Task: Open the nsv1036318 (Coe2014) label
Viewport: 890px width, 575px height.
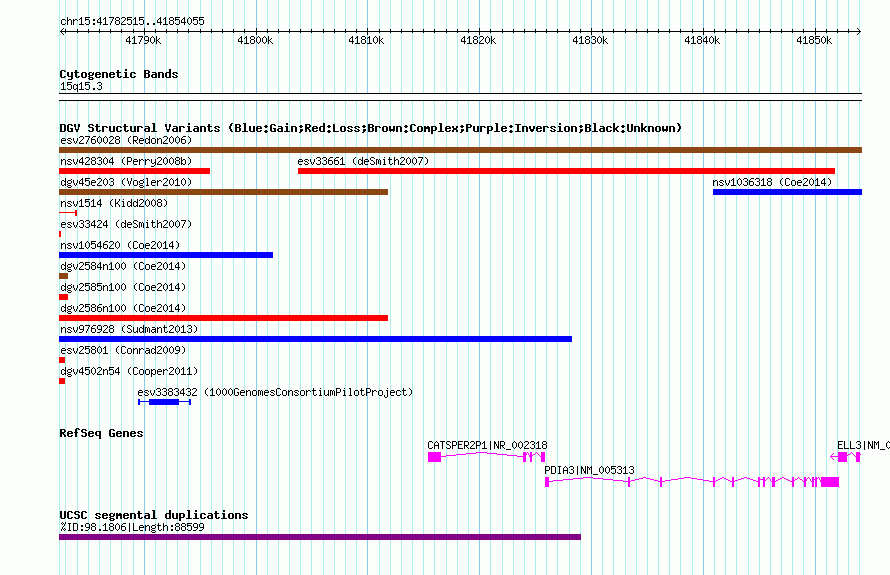Action: click(x=772, y=182)
